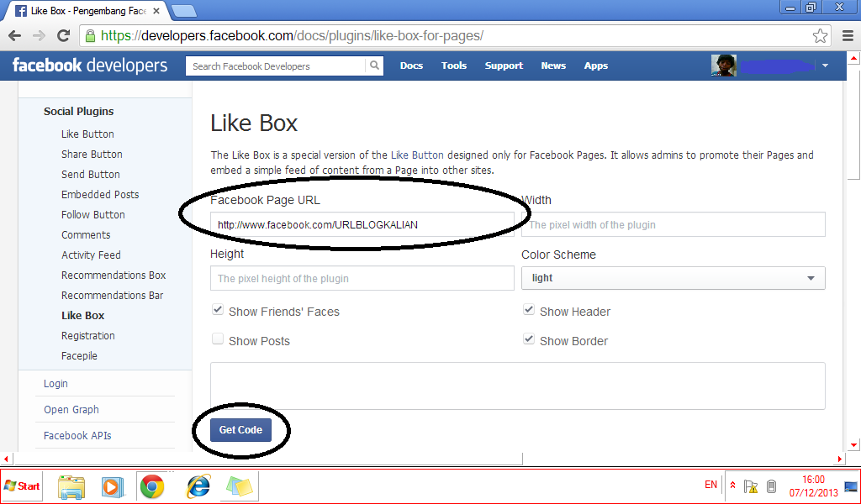Image resolution: width=861 pixels, height=504 pixels.
Task: Open Internet Explorer from the taskbar
Action: point(198,486)
